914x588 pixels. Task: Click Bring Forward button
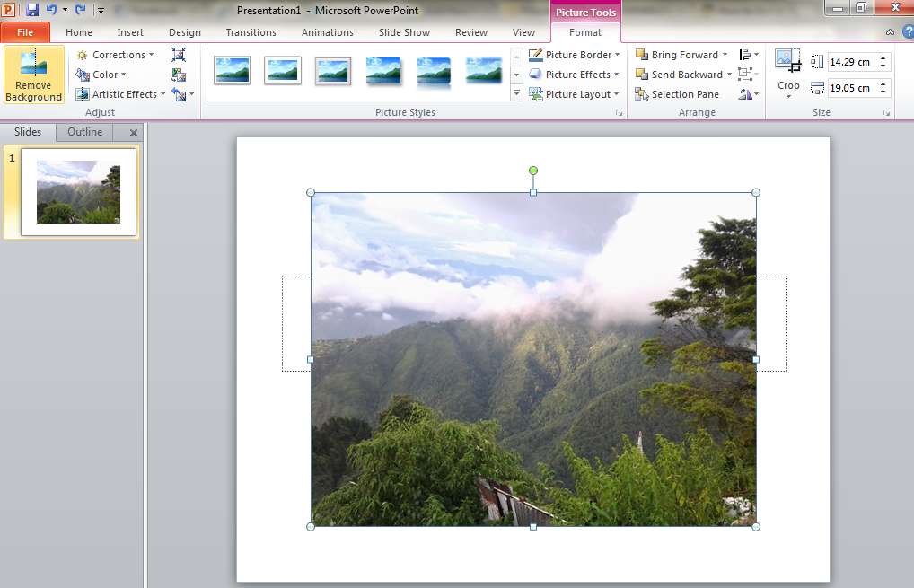point(677,55)
